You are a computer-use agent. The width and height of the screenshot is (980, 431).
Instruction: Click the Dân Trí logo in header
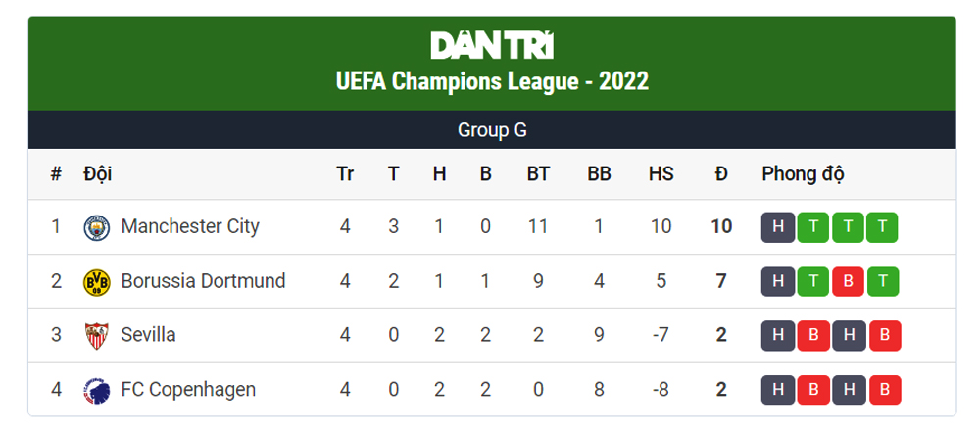492,45
